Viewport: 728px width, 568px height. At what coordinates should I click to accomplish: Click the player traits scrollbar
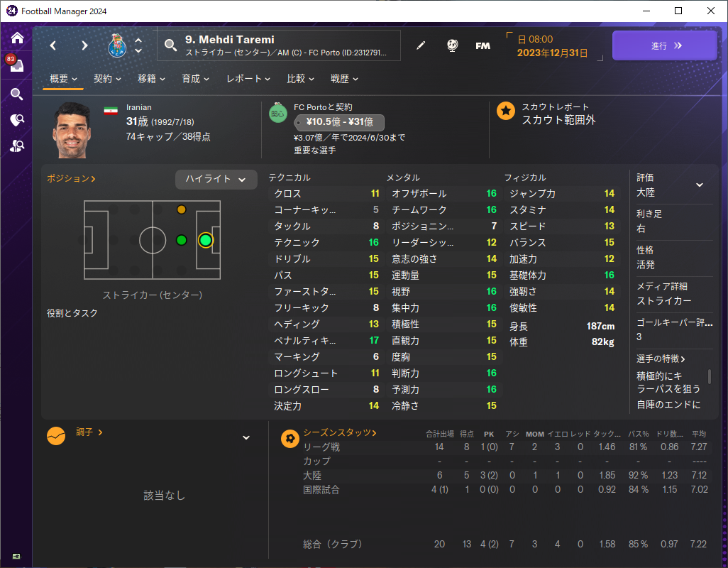click(x=709, y=376)
